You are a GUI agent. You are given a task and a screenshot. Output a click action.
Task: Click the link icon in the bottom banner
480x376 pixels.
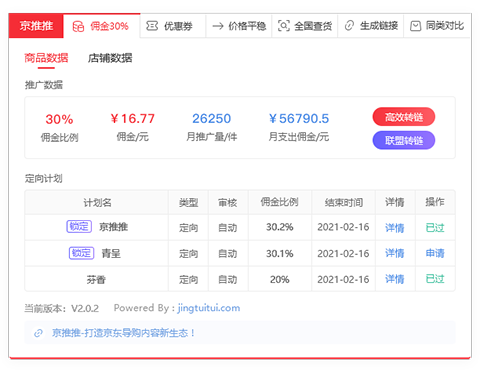pos(38,333)
